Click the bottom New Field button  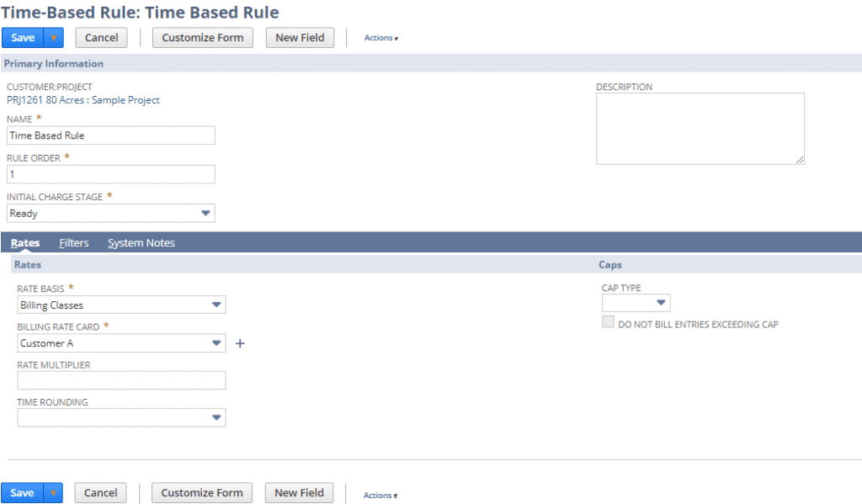point(299,493)
